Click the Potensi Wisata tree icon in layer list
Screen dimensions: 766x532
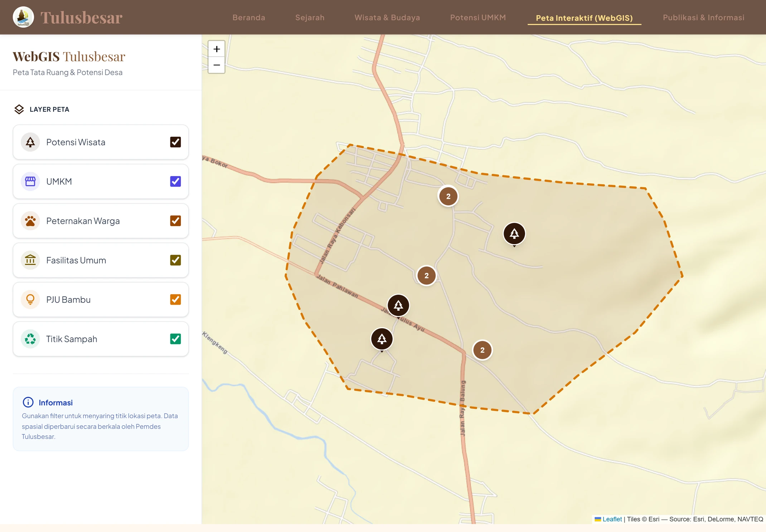coord(30,142)
